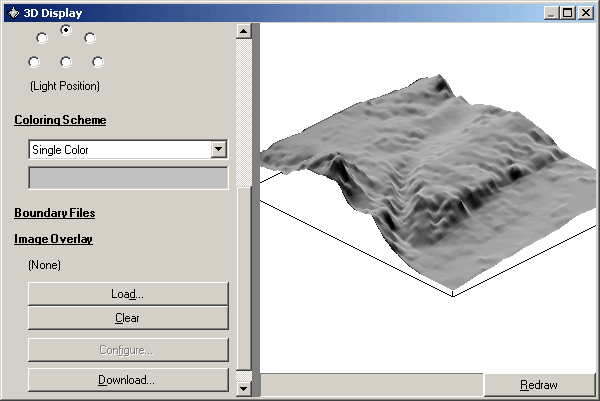Click the Boundary Files heading

pyautogui.click(x=55, y=213)
